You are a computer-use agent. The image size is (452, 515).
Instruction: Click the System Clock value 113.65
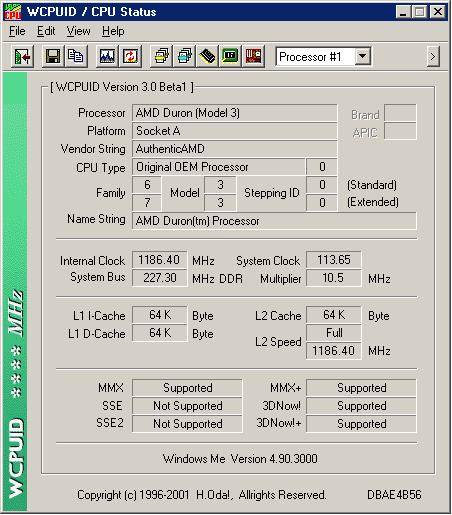[333, 260]
